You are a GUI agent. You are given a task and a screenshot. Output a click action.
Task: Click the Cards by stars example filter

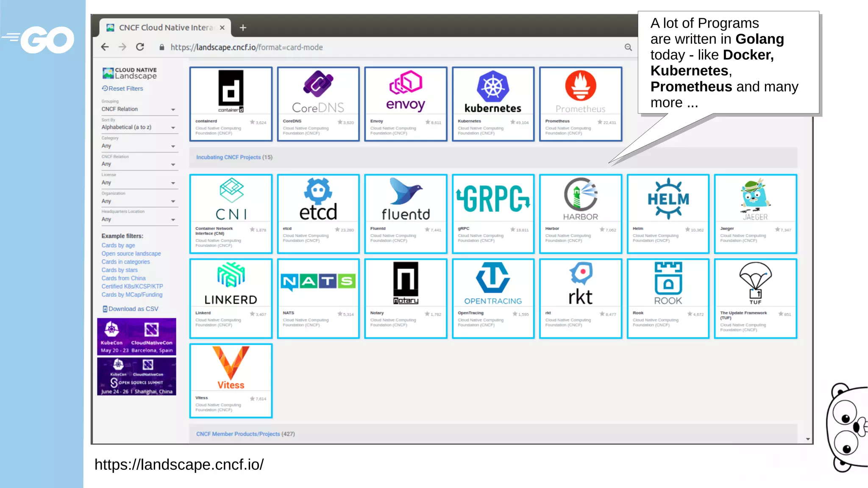[120, 270]
